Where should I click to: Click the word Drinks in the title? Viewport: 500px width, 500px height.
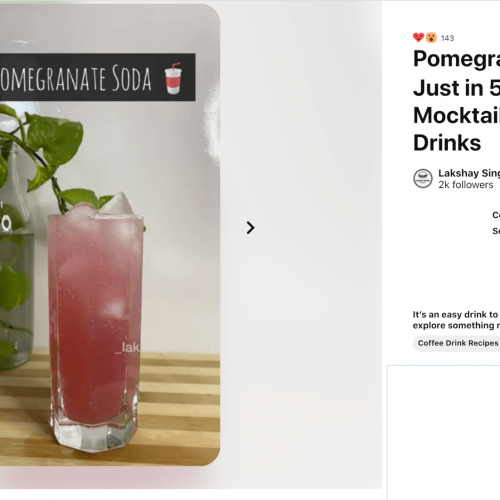click(x=447, y=143)
